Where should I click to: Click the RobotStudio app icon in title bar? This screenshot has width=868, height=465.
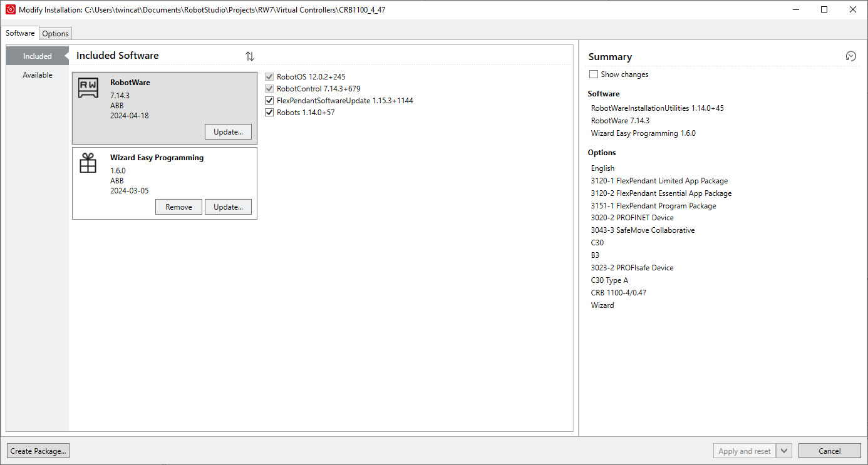point(10,9)
